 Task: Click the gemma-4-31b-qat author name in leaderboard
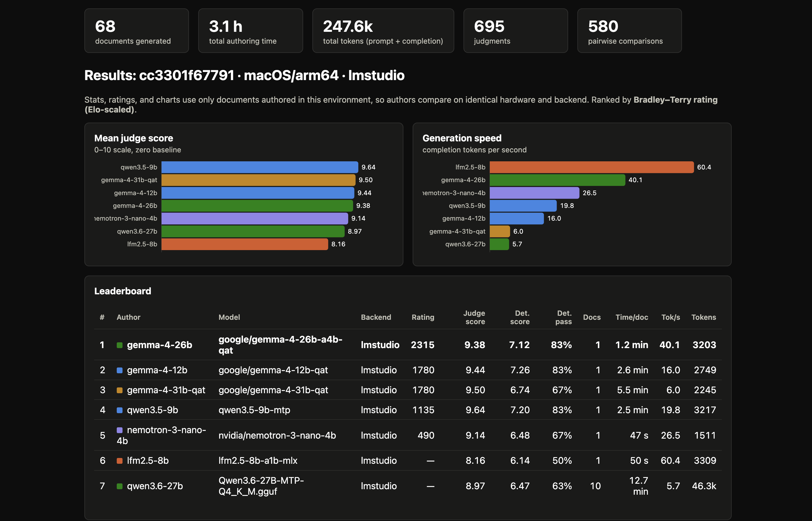tap(166, 390)
